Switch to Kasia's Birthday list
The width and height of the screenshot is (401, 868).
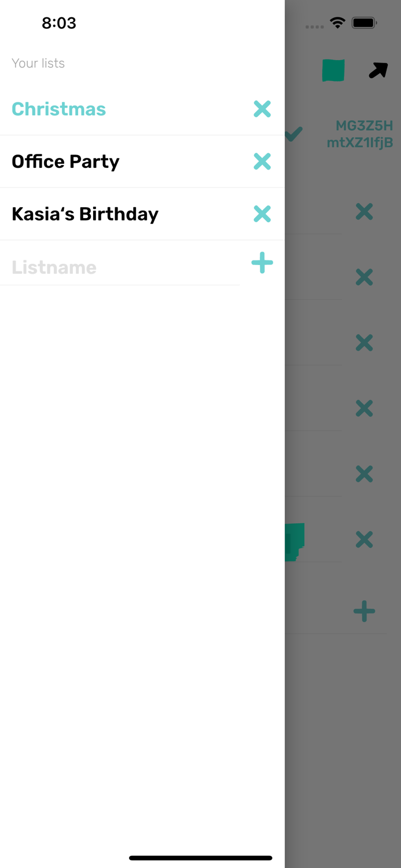(x=85, y=214)
